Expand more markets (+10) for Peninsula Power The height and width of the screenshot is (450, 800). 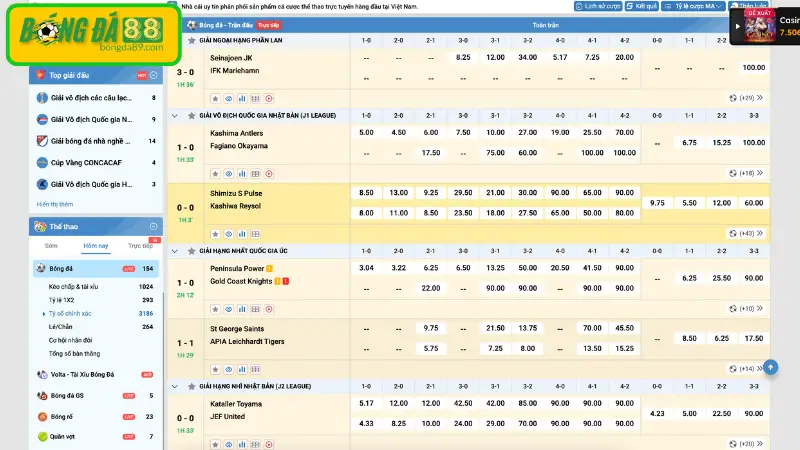(746, 308)
